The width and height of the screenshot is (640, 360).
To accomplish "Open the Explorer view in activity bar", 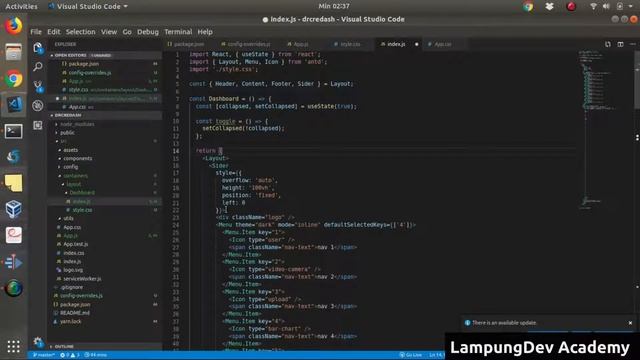I will coord(38,48).
